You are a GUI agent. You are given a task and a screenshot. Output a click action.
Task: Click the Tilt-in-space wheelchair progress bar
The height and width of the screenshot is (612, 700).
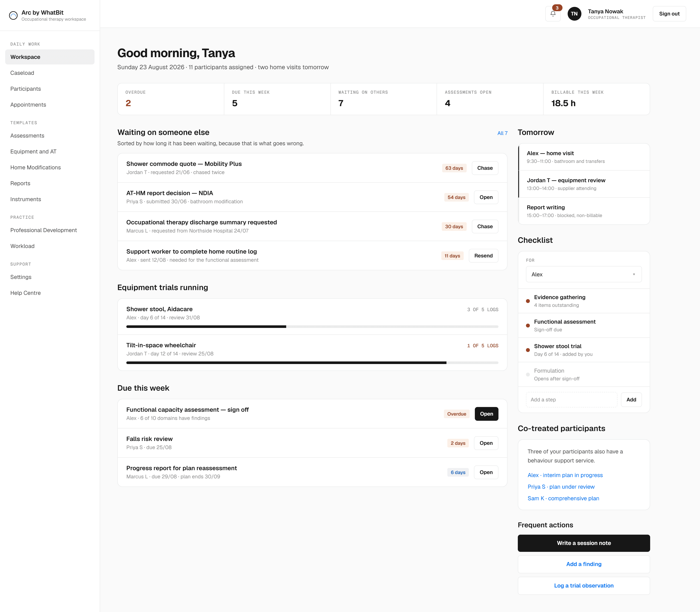click(312, 363)
